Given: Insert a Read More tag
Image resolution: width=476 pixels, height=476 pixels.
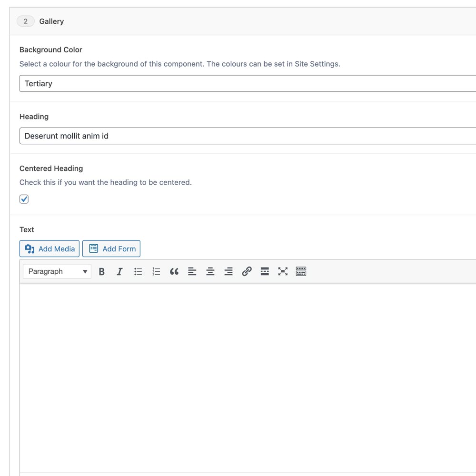Looking at the screenshot, I should tap(265, 271).
